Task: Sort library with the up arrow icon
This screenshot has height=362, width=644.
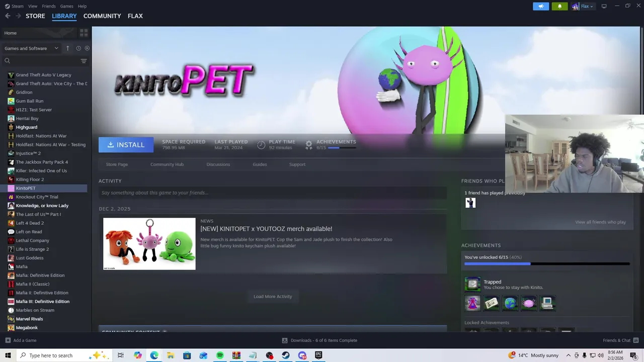Action: (x=67, y=48)
